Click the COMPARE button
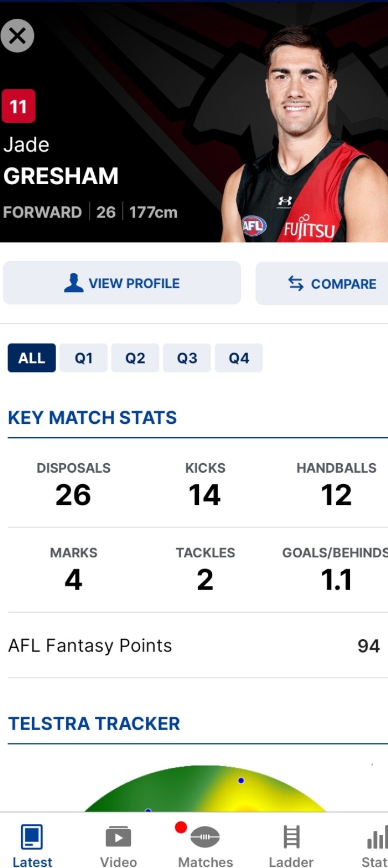The width and height of the screenshot is (388, 868). [x=322, y=283]
